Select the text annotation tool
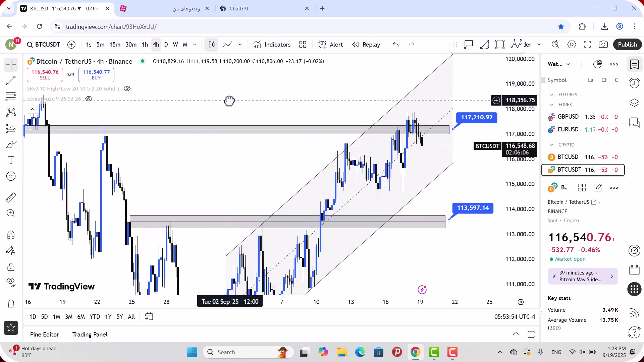644x362 pixels. point(11,160)
